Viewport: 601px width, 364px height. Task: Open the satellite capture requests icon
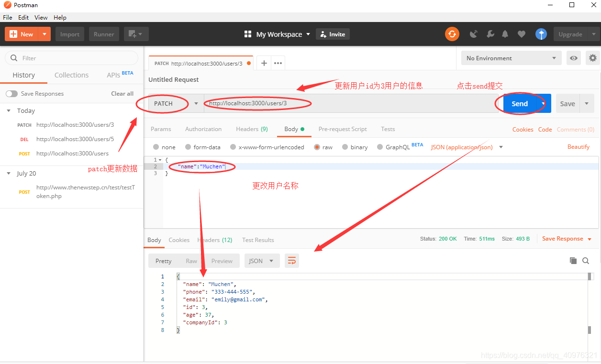[x=474, y=34]
